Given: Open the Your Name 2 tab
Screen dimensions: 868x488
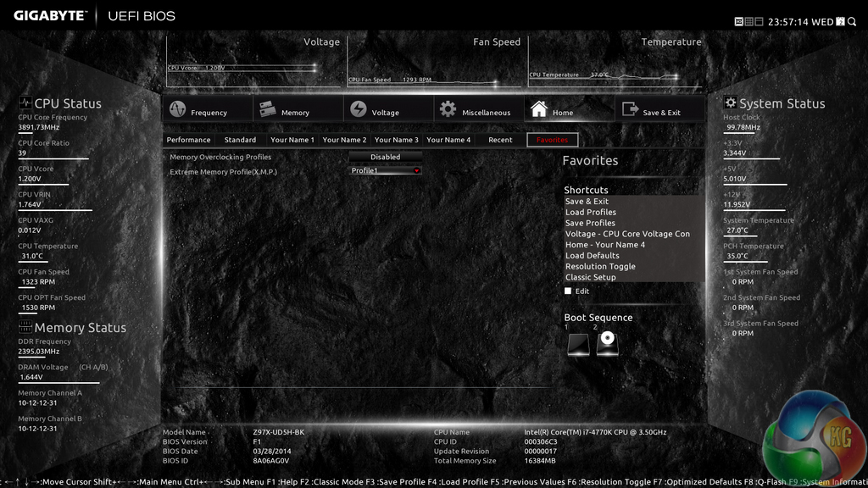Looking at the screenshot, I should tap(344, 140).
